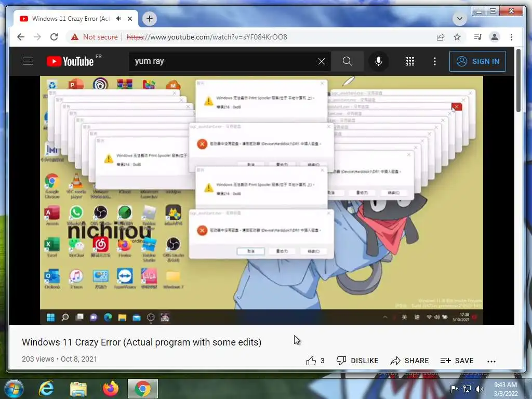Open the media control icon in toolbar

point(477,37)
